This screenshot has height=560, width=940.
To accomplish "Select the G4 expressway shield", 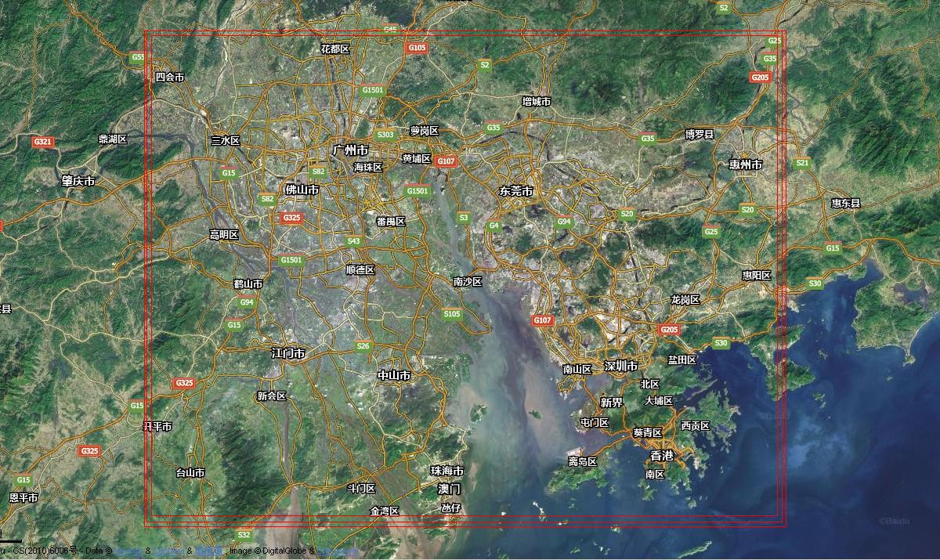I will click(x=493, y=226).
